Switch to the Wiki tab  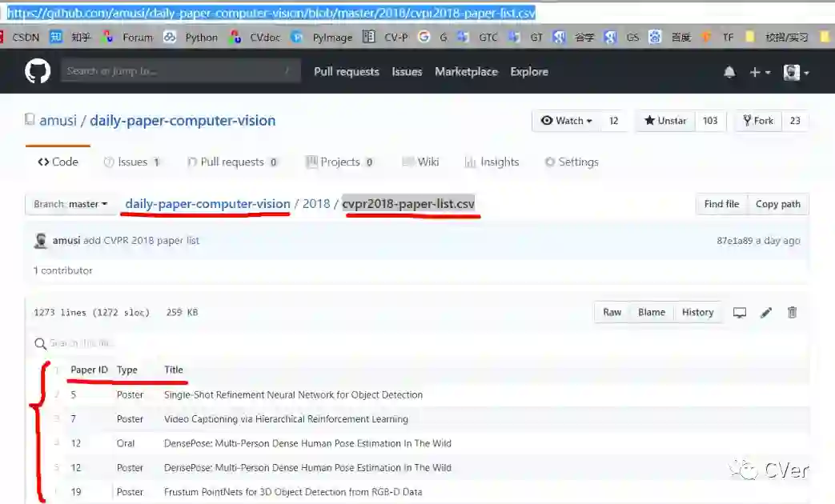[420, 162]
